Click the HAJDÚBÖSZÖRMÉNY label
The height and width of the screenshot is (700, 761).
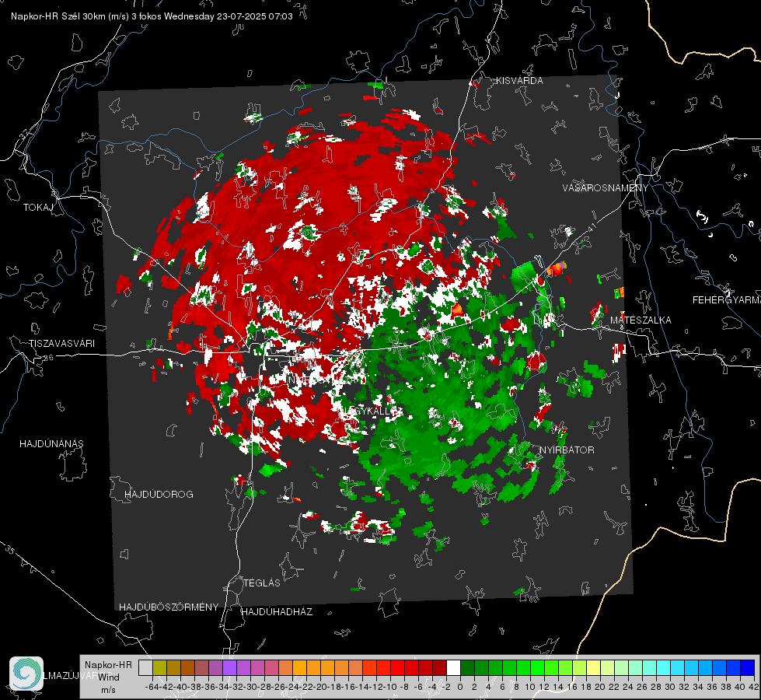169,607
